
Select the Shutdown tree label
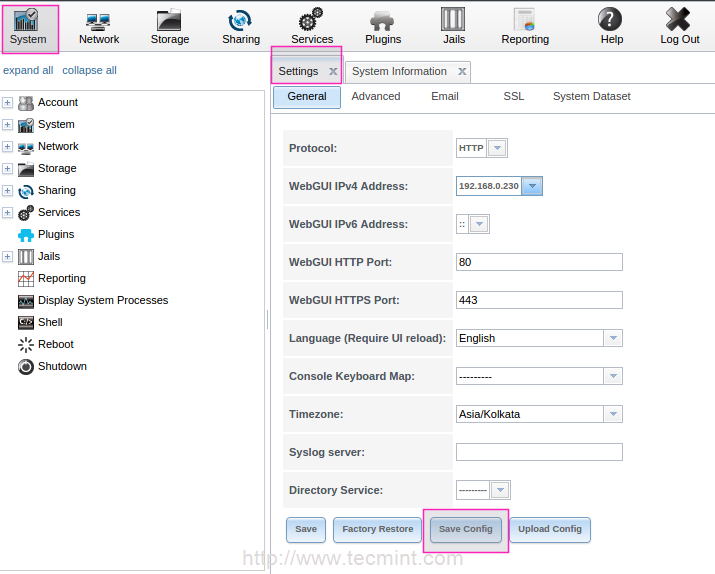62,367
